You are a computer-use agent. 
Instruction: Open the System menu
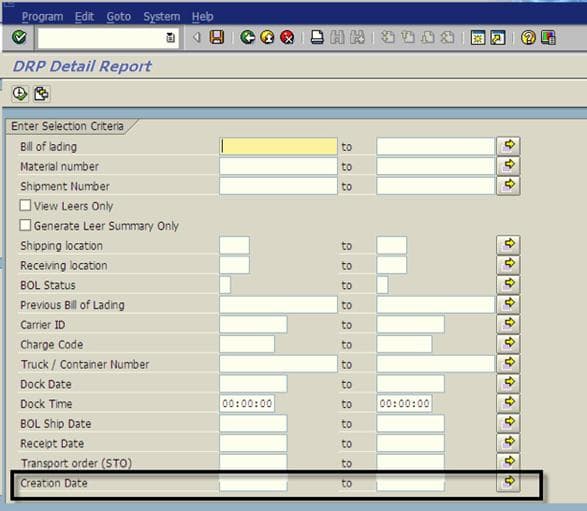pyautogui.click(x=162, y=16)
